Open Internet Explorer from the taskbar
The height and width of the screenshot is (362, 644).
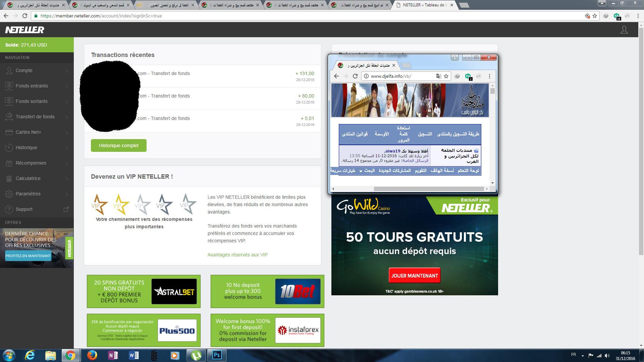click(x=30, y=355)
